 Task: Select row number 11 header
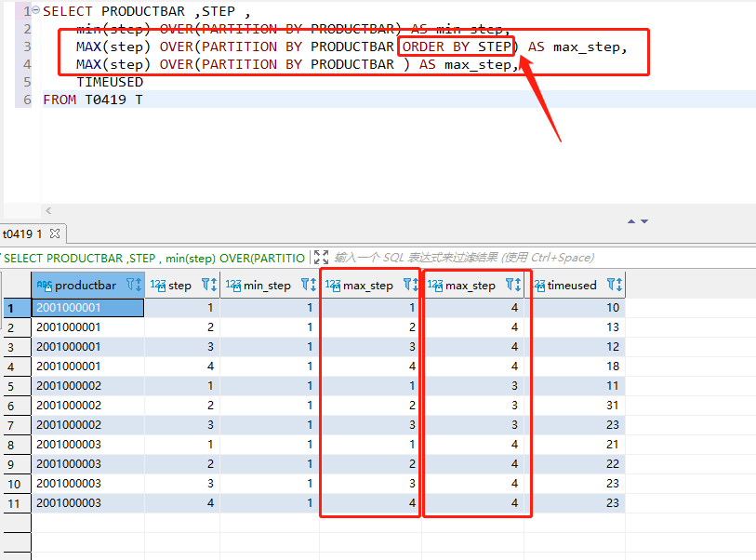[17, 503]
